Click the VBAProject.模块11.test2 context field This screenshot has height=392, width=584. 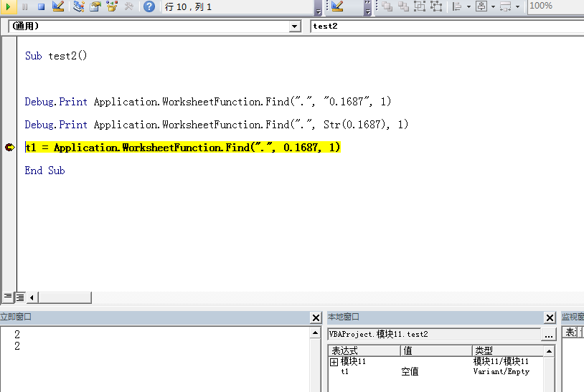click(x=434, y=335)
